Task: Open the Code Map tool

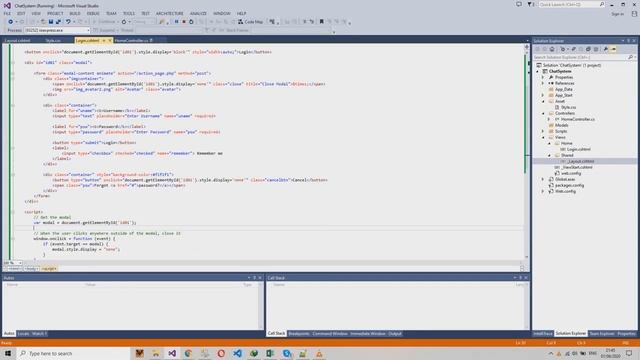Action: (250, 22)
